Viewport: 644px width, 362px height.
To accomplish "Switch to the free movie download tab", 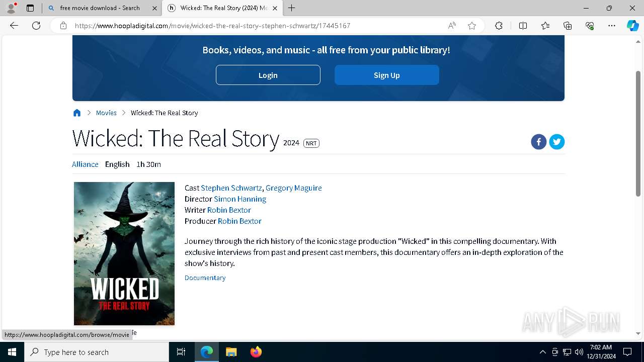I will click(x=102, y=8).
